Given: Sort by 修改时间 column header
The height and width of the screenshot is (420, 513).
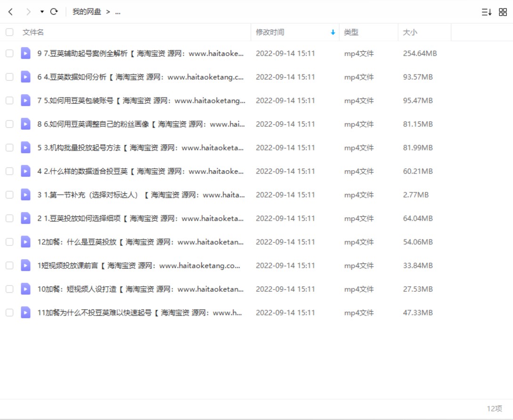Looking at the screenshot, I should [x=270, y=32].
